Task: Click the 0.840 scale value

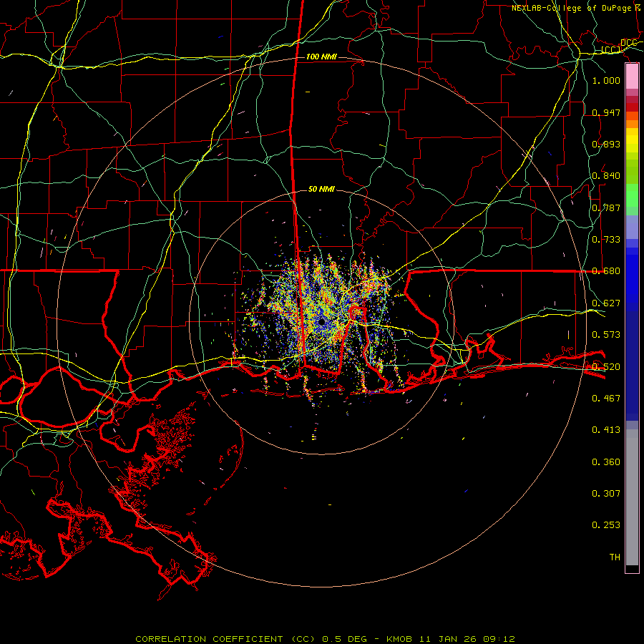Action: 606,175
